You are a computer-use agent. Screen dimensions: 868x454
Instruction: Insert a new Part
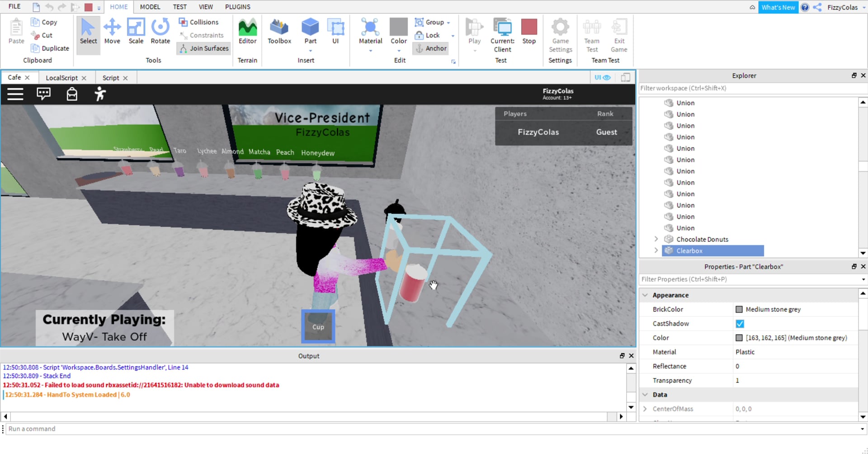pyautogui.click(x=310, y=31)
